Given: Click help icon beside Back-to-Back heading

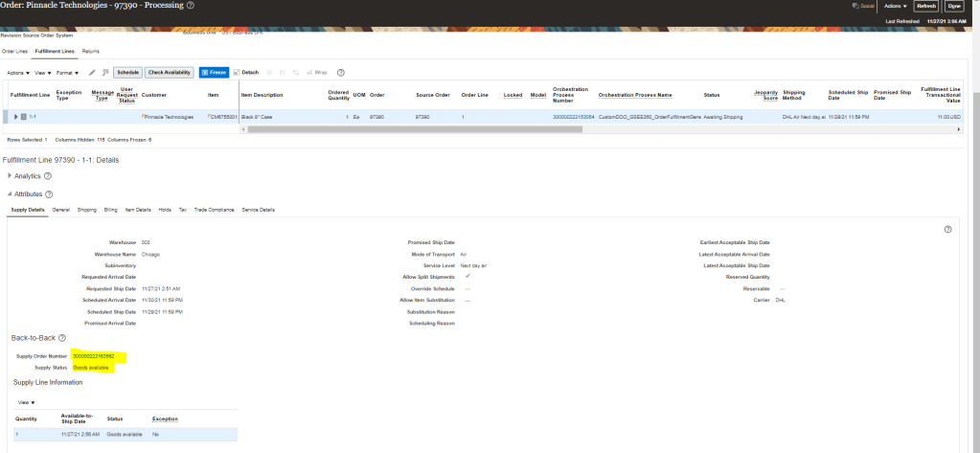Looking at the screenshot, I should click(62, 338).
